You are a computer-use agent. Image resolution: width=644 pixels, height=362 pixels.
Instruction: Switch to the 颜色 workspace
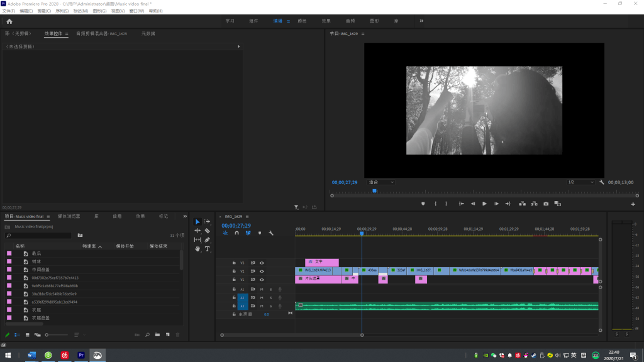click(x=302, y=21)
